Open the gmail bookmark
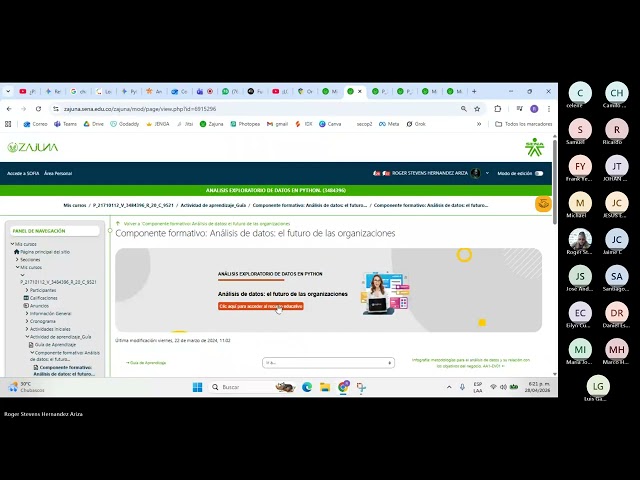 point(278,124)
